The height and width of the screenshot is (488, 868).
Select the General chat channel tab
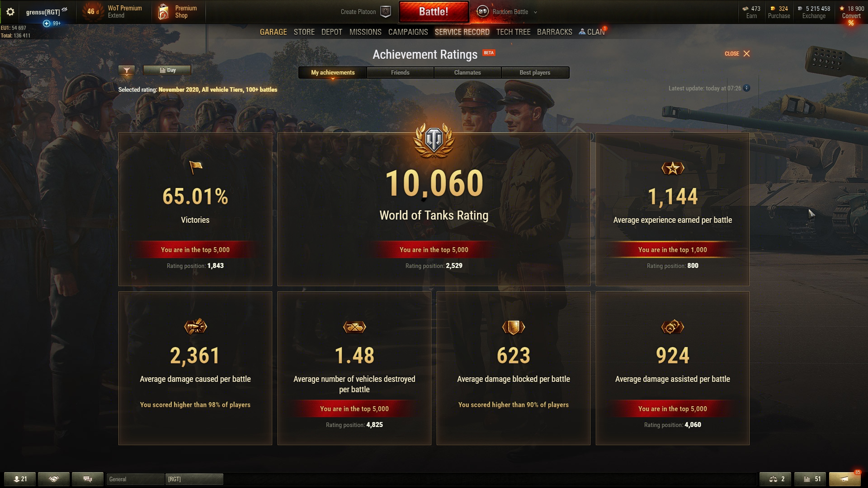135,479
